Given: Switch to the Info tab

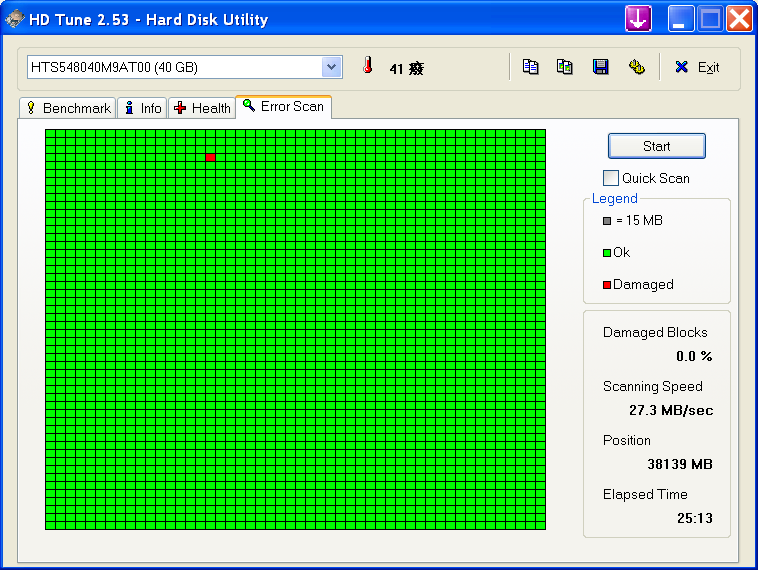Looking at the screenshot, I should pyautogui.click(x=143, y=108).
